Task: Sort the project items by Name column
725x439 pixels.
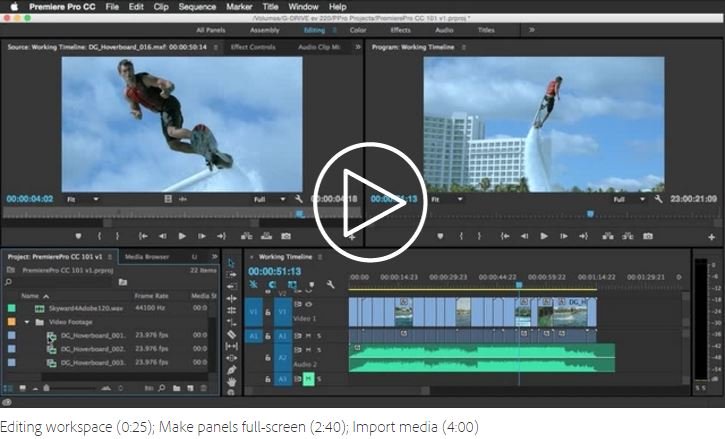Action: [30, 296]
